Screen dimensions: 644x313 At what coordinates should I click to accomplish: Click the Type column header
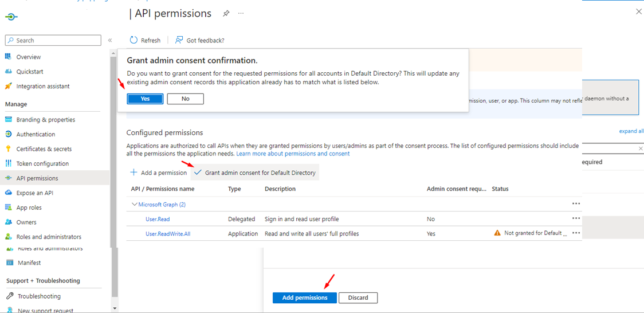[234, 189]
